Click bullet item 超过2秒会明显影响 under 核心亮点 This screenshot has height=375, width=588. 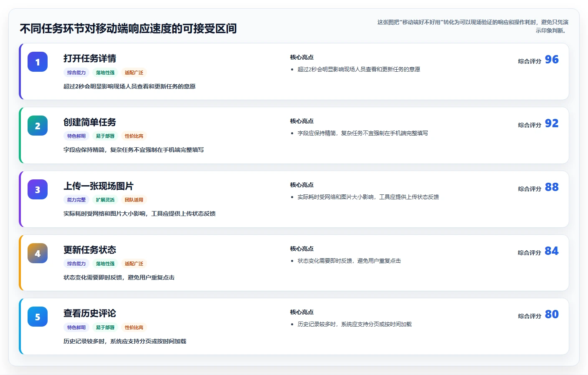(x=359, y=69)
